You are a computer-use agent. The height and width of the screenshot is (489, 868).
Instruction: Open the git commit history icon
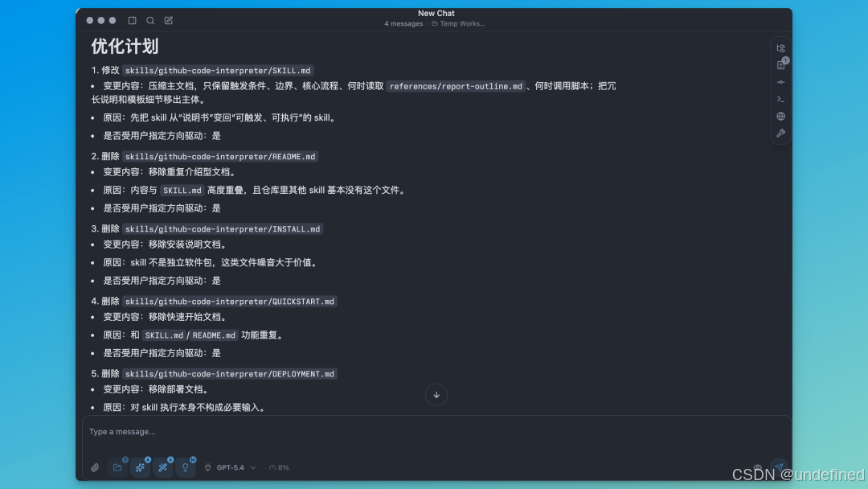click(x=780, y=82)
